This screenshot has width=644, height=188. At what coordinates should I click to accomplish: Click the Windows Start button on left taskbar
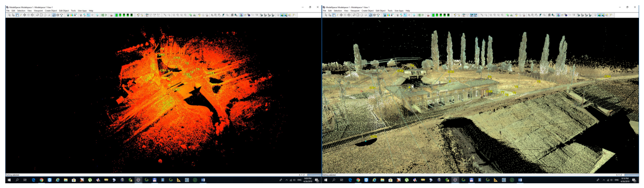[9, 180]
